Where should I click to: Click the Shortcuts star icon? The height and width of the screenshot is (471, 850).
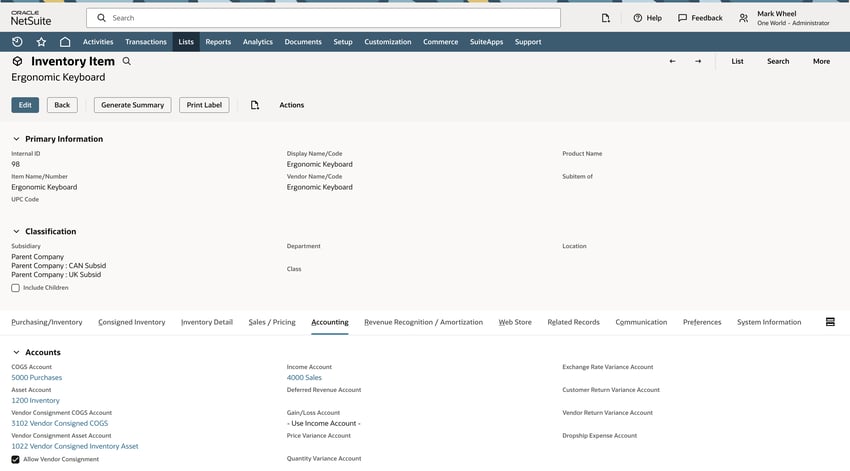pos(41,42)
